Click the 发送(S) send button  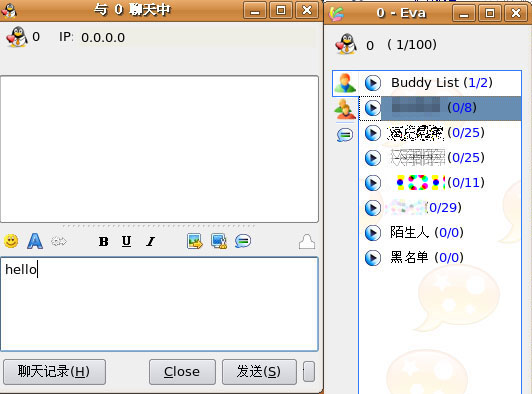[259, 372]
